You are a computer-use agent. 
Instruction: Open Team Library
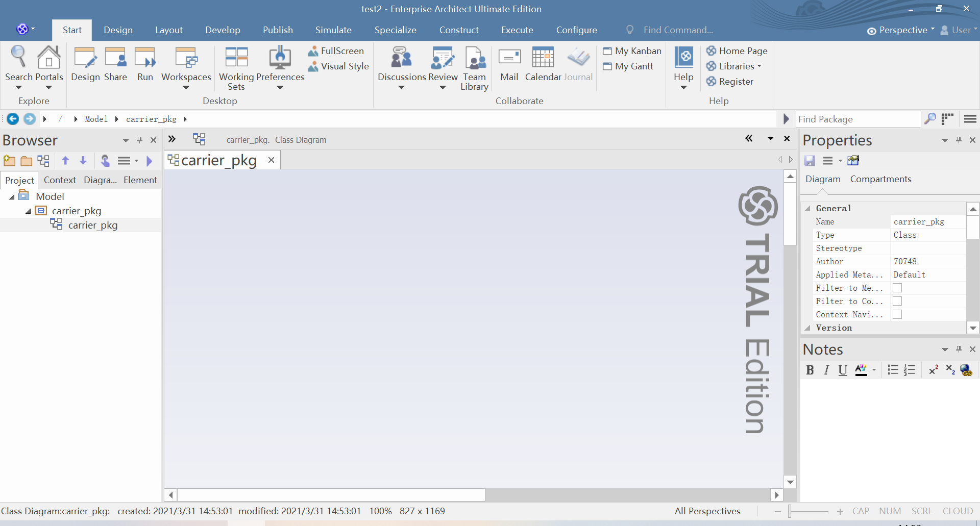click(475, 68)
